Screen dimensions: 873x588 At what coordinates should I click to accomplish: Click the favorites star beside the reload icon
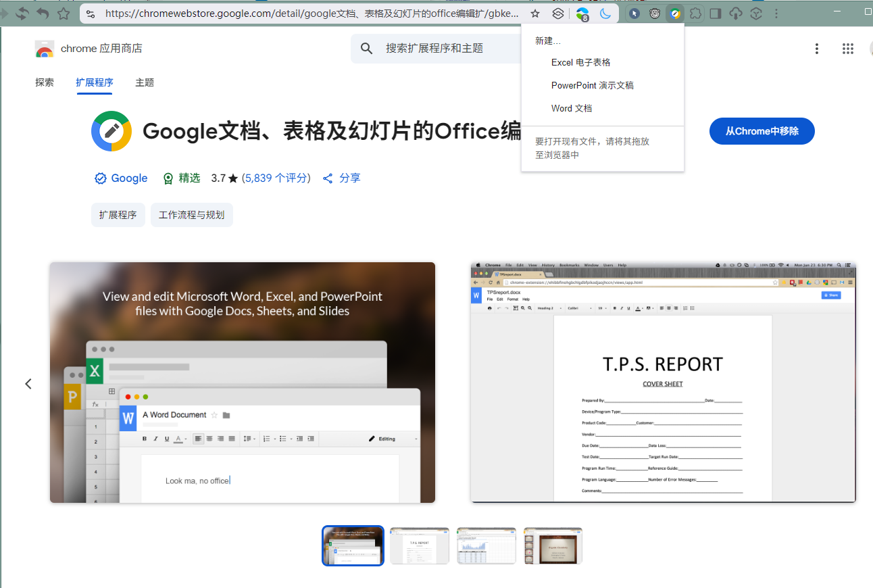[64, 14]
